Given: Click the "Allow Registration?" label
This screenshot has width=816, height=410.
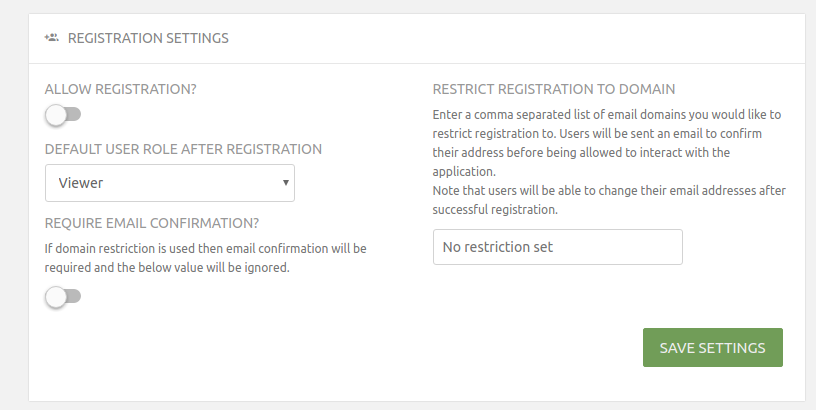Looking at the screenshot, I should coord(121,88).
